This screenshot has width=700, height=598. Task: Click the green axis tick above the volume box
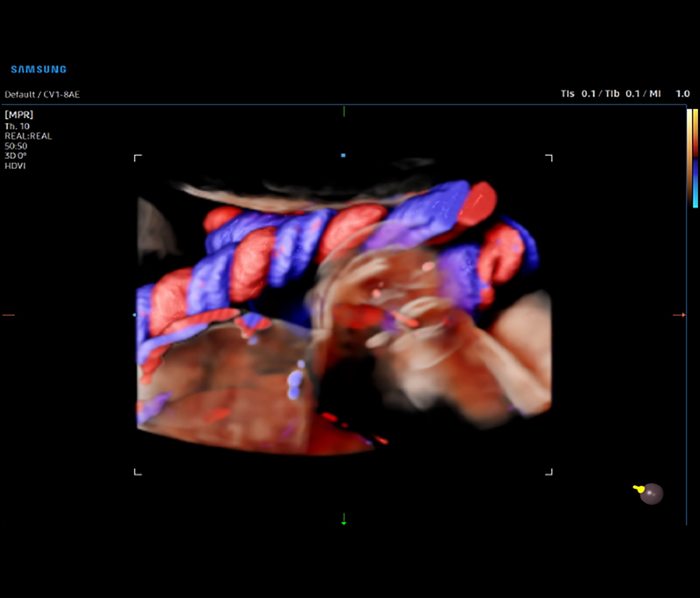pos(344,111)
